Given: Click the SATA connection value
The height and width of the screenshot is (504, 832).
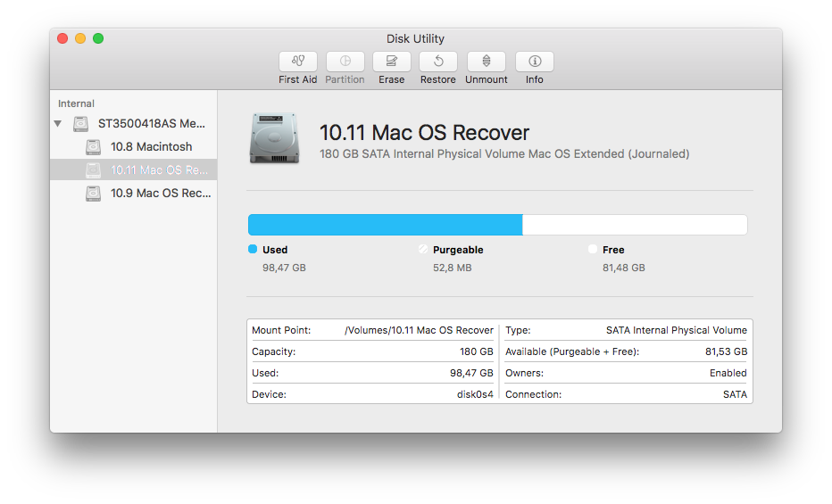Looking at the screenshot, I should point(735,394).
